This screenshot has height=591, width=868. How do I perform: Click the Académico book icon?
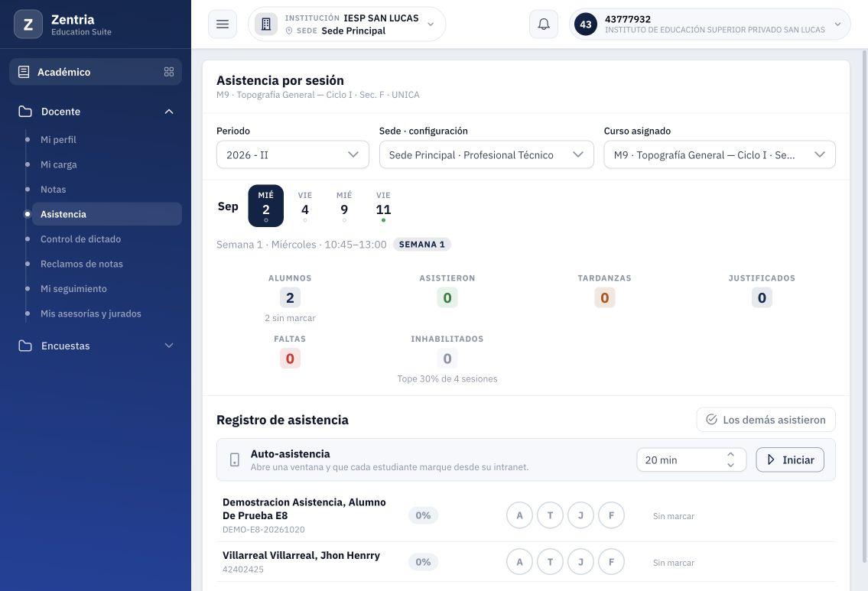24,72
